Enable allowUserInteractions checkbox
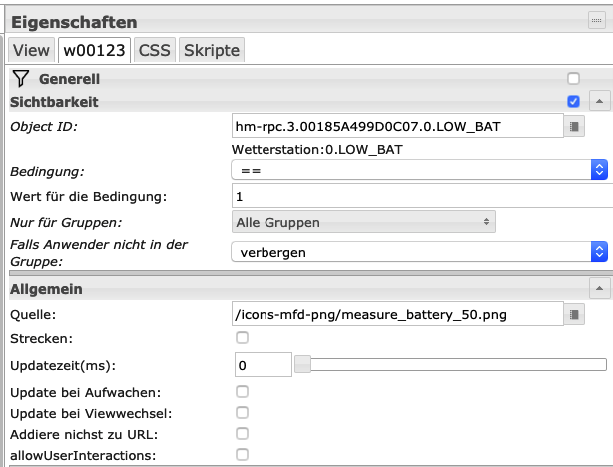The image size is (613, 467). (242, 454)
